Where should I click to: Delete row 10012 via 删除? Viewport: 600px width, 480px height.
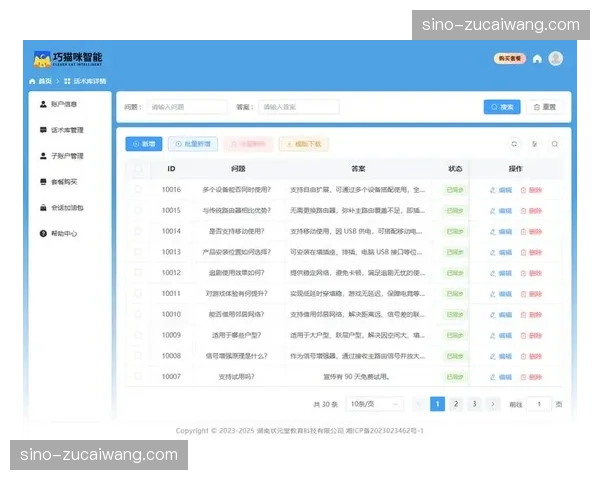tap(532, 273)
